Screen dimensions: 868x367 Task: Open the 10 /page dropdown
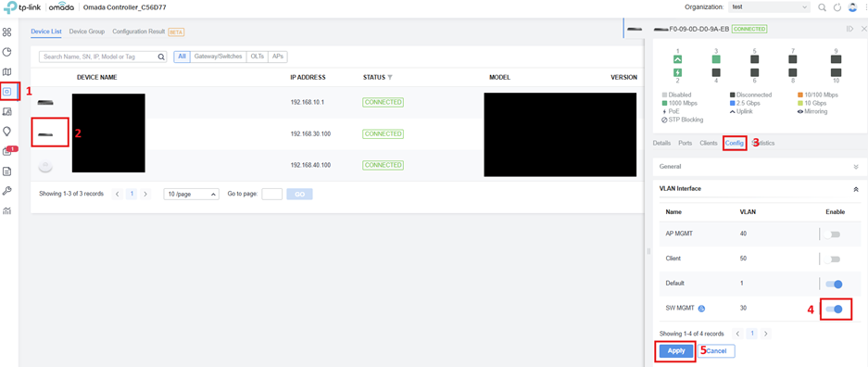[x=192, y=195]
